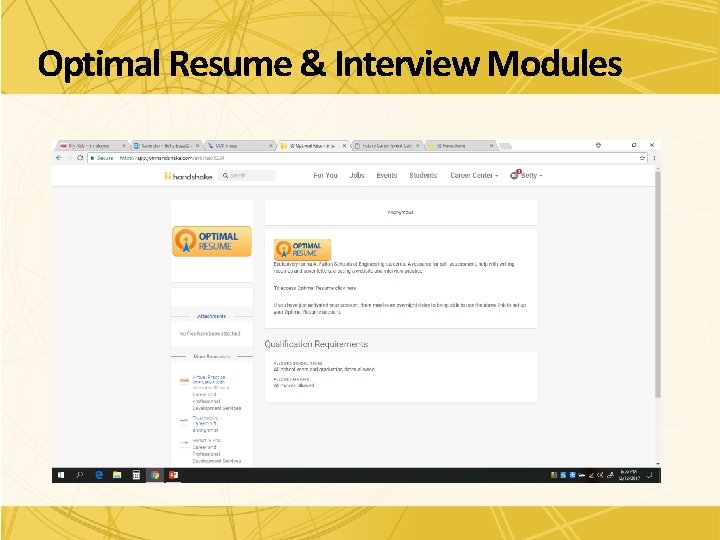The image size is (720, 540).
Task: Open the Events menu item
Action: [x=387, y=175]
